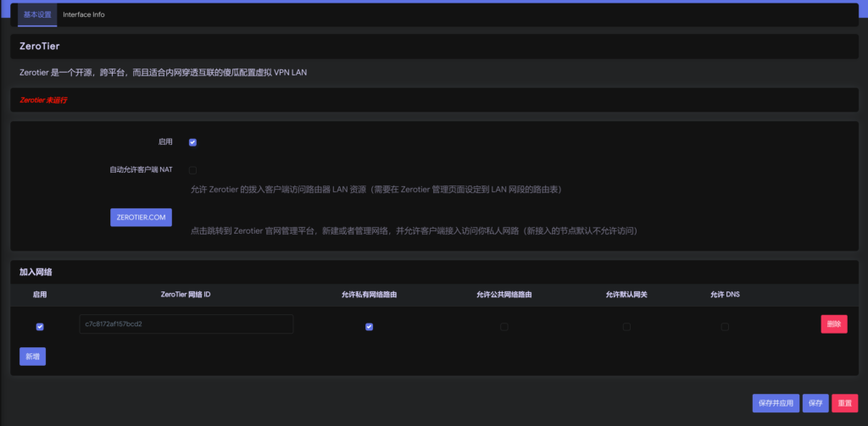Toggle 允许私有网络路由 checkbox
The height and width of the screenshot is (426, 868).
click(x=370, y=327)
